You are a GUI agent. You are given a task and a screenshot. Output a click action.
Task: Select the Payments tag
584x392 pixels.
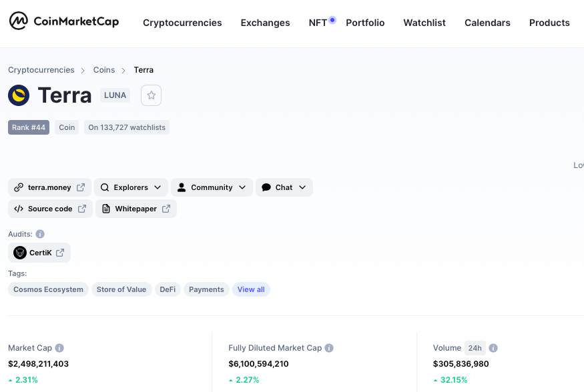tap(206, 289)
